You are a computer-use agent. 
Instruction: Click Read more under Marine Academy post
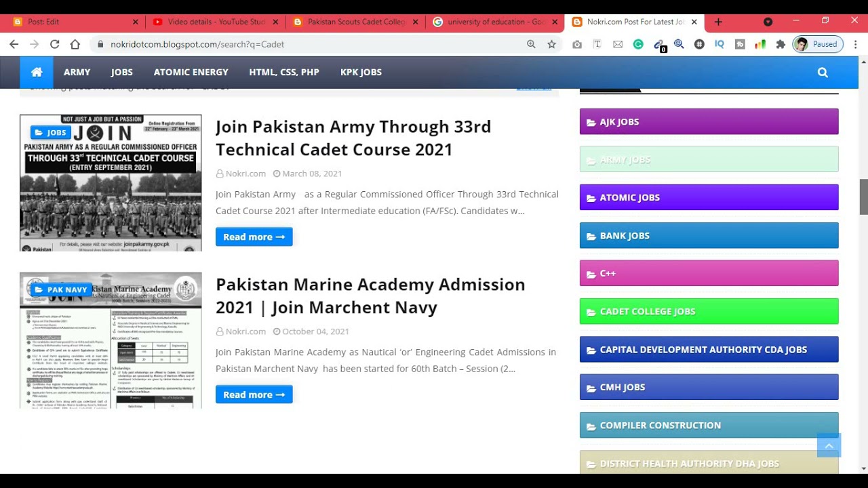pos(254,394)
